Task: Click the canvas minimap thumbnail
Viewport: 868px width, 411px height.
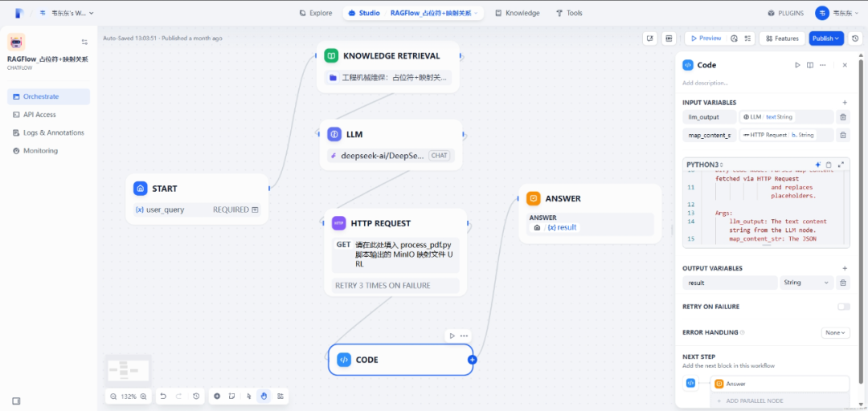Action: click(128, 371)
